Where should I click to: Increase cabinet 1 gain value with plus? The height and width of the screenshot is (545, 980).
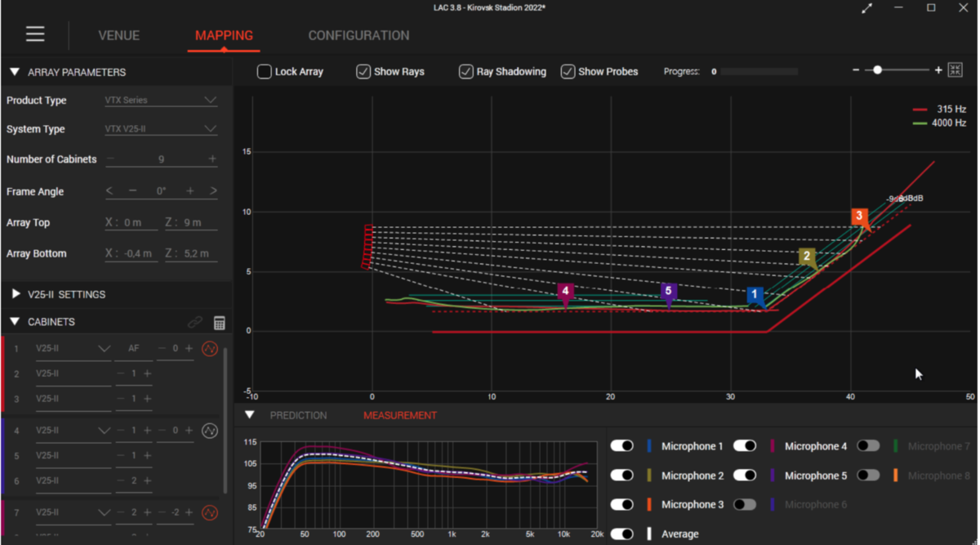(x=189, y=349)
